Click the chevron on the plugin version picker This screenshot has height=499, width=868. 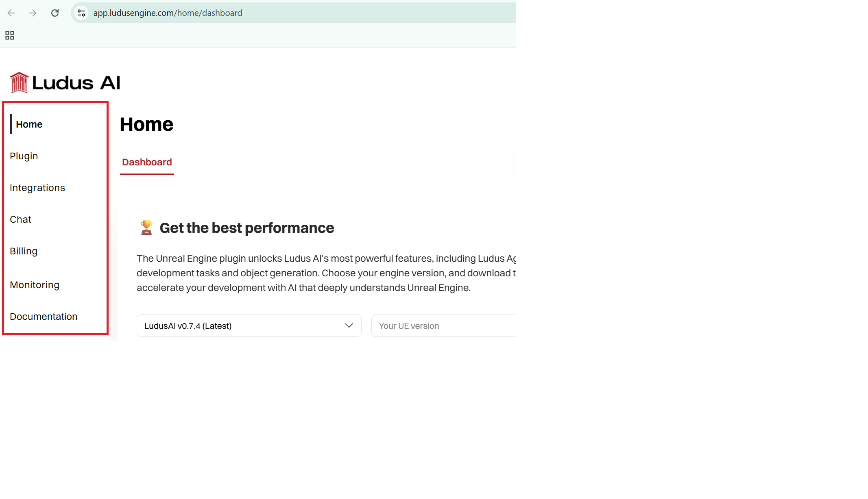click(348, 325)
